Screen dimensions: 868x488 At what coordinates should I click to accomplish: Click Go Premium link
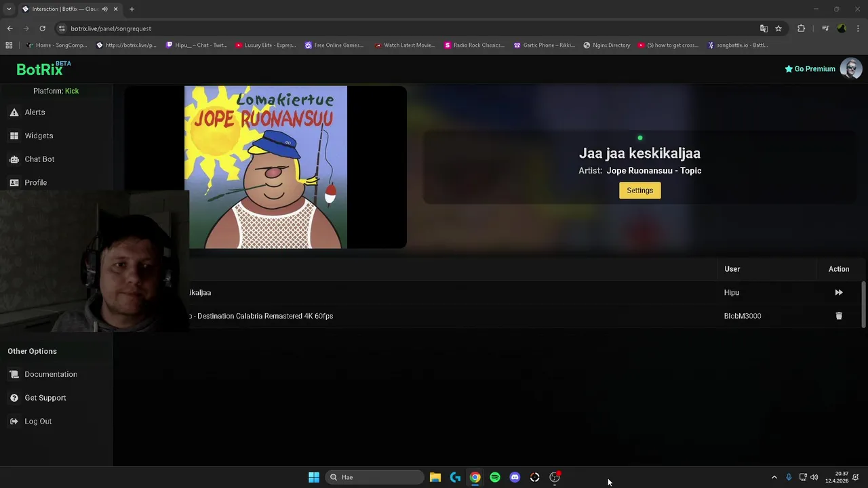[810, 68]
